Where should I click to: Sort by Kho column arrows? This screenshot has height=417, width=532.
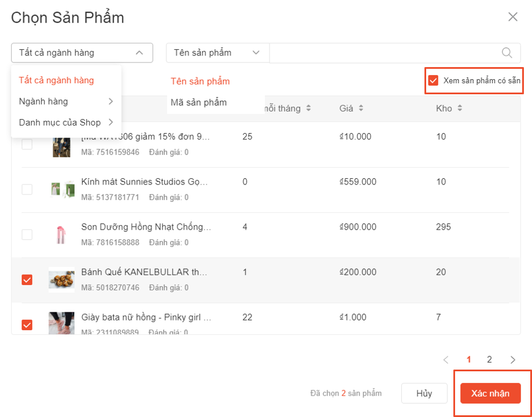[x=460, y=108]
